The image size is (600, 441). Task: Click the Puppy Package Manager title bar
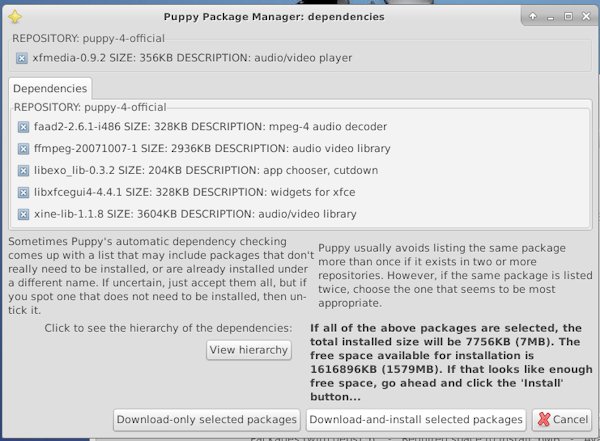[x=274, y=17]
